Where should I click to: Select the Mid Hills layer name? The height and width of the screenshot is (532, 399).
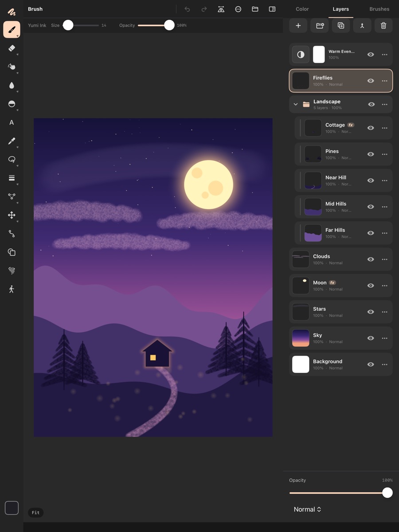[x=336, y=204]
